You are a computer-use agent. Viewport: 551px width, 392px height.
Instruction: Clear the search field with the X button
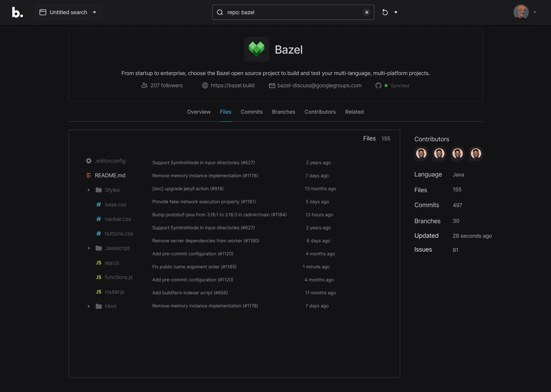point(367,12)
